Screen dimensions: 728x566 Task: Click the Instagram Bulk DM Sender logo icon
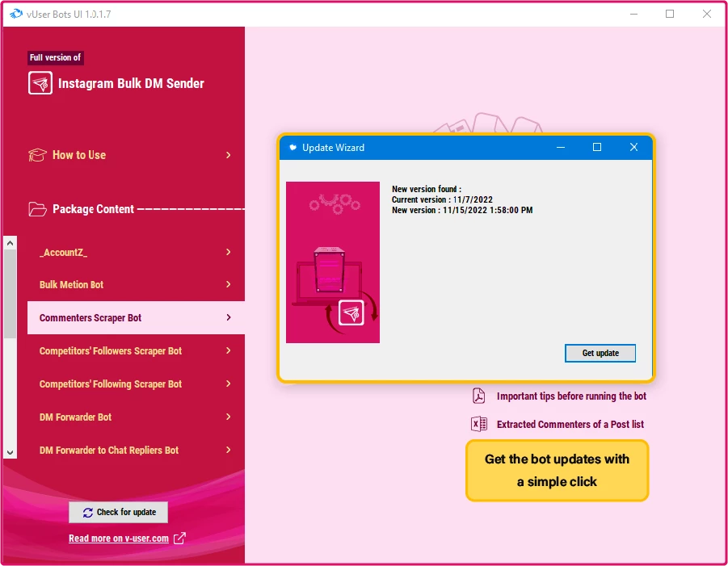(x=40, y=83)
